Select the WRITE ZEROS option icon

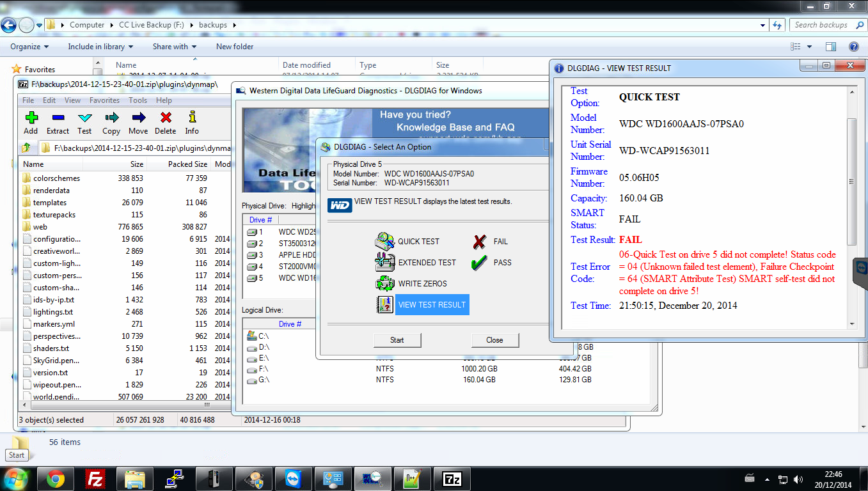pyautogui.click(x=385, y=283)
